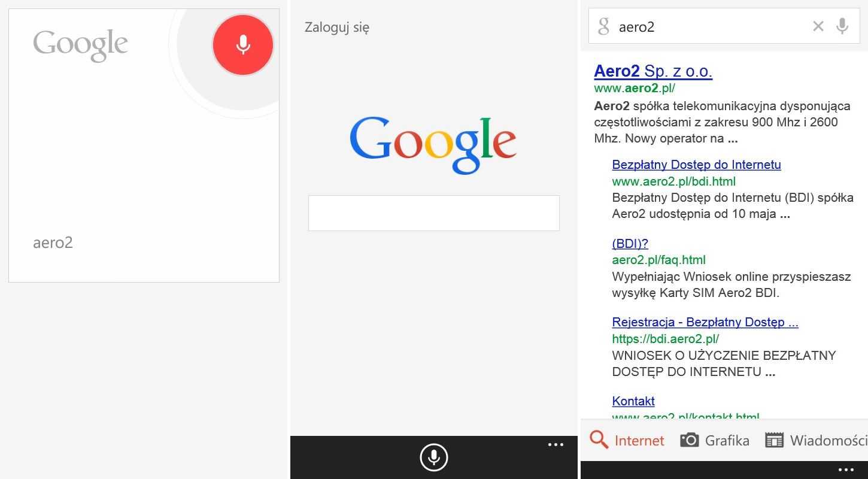Tap the recognized aero2 text in voice panel
Image resolution: width=868 pixels, height=479 pixels.
(53, 242)
